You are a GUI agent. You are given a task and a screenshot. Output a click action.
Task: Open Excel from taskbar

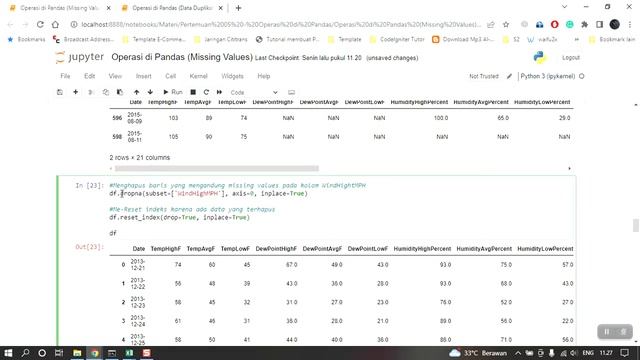coord(129,353)
